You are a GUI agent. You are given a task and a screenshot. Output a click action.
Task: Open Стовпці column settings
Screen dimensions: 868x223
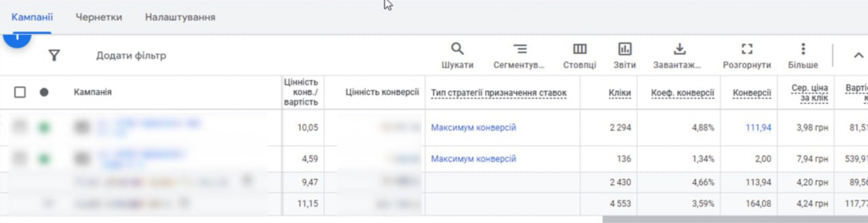pyautogui.click(x=580, y=56)
